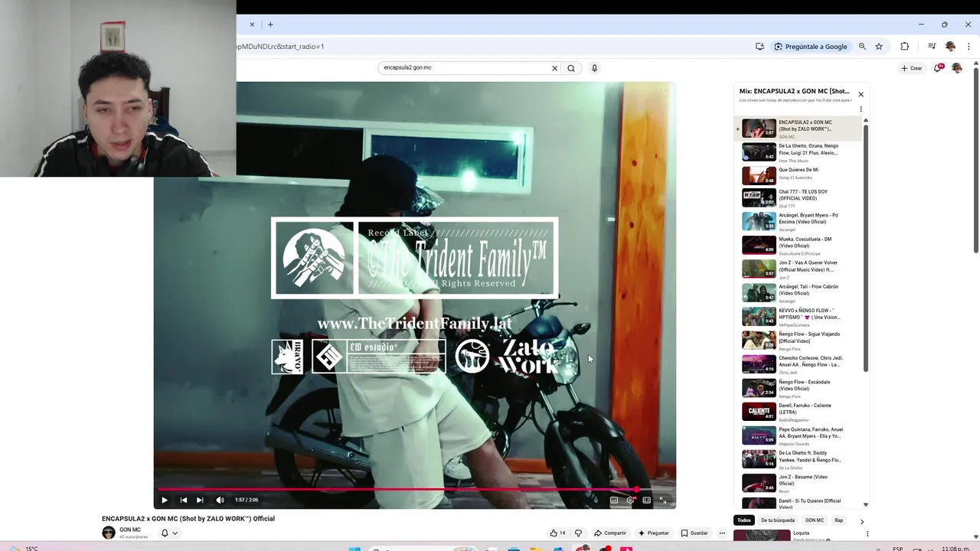Viewport: 980px width, 551px height.
Task: Install app via address bar install icon
Action: click(759, 46)
